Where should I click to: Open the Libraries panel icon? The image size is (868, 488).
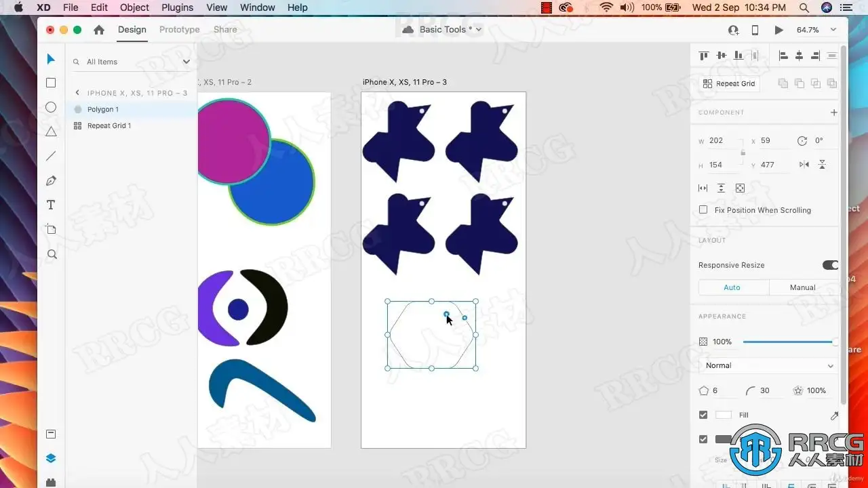coord(51,434)
